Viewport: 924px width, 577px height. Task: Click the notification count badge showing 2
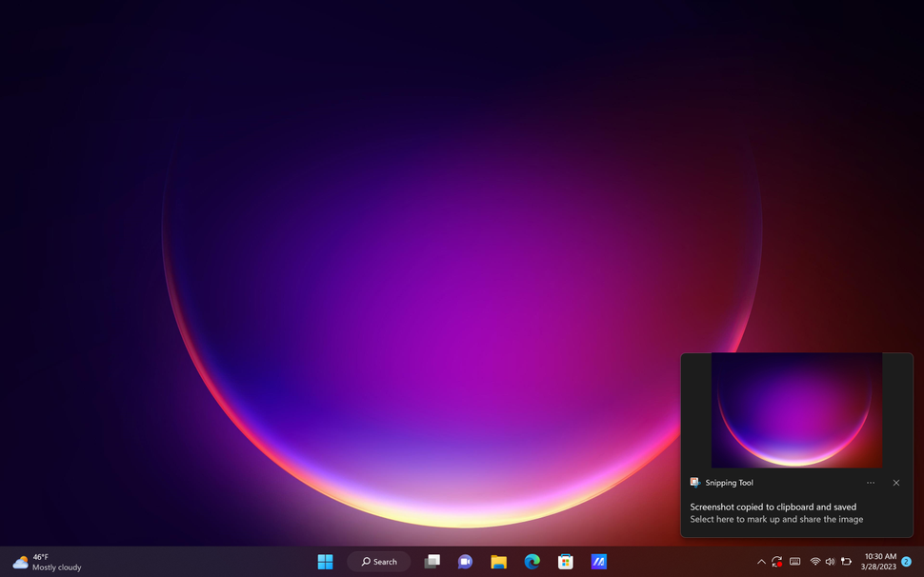tap(907, 562)
